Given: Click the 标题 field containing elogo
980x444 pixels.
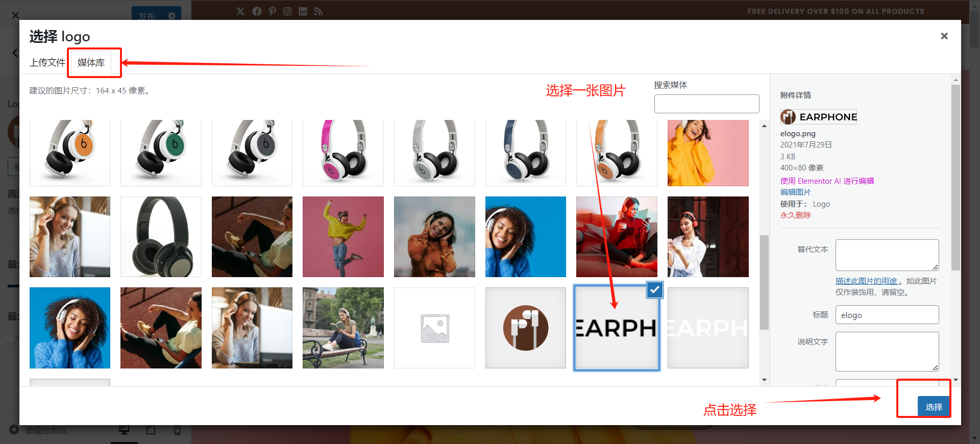Looking at the screenshot, I should point(887,314).
